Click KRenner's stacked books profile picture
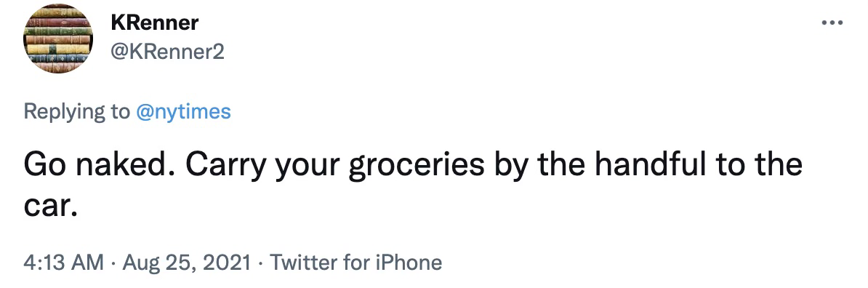 click(57, 39)
